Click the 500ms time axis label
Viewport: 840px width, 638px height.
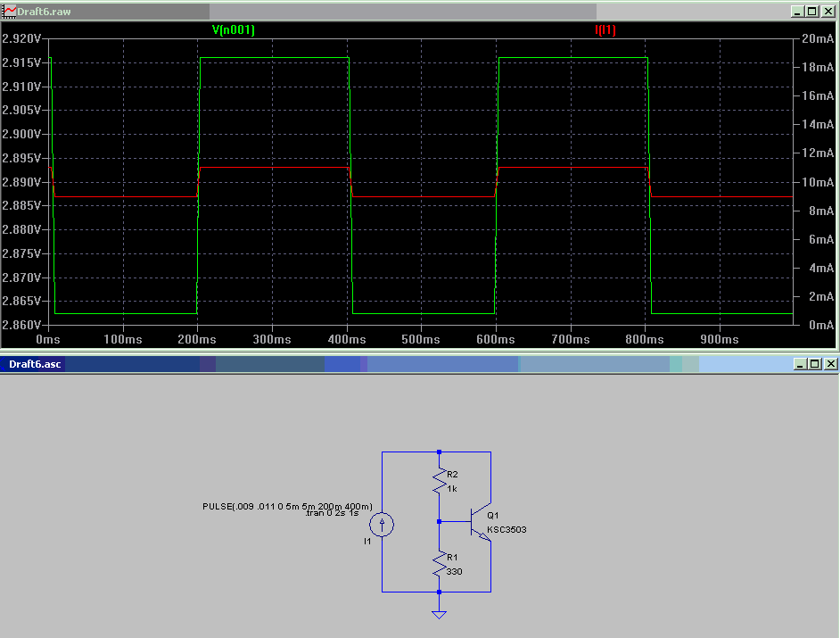point(421,339)
